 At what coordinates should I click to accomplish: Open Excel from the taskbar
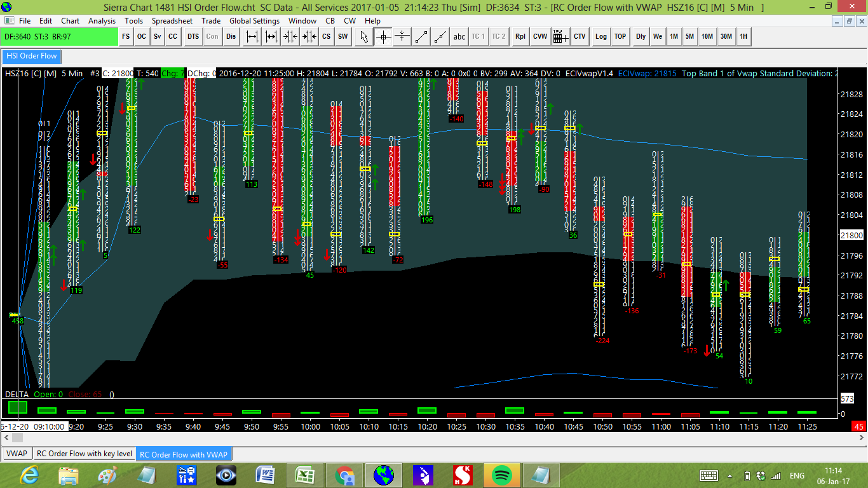click(x=304, y=475)
